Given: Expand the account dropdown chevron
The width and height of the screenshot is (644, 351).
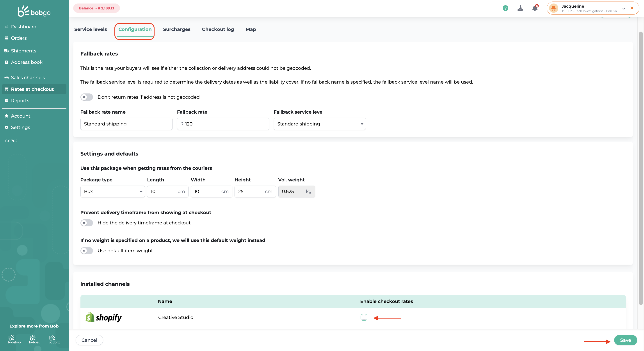Looking at the screenshot, I should 624,8.
